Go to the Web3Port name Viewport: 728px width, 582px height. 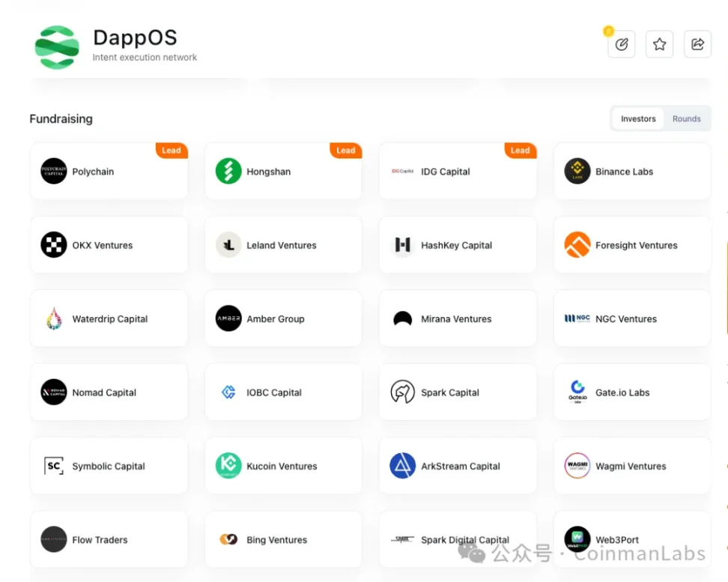(x=617, y=540)
